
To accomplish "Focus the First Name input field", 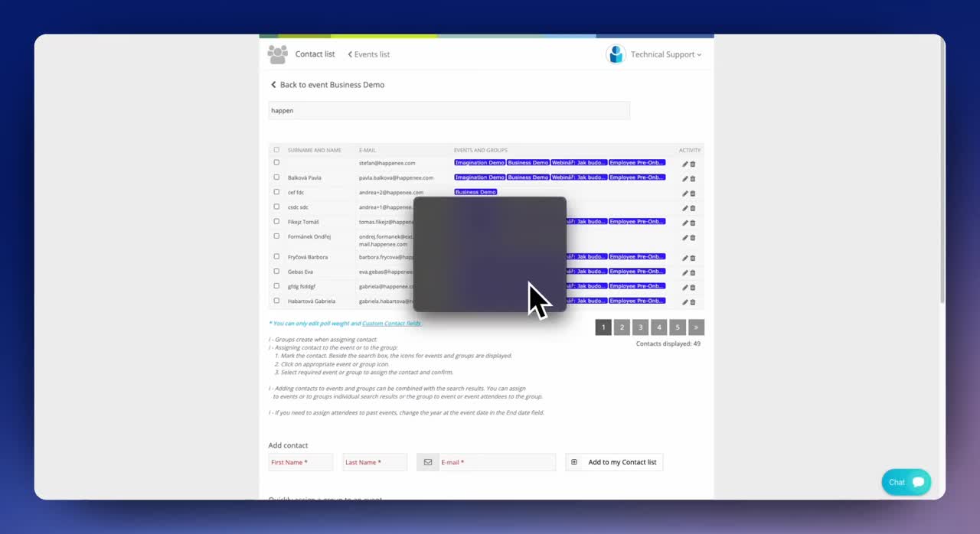I will 300,462.
